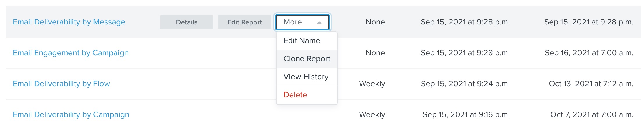The image size is (644, 127).
Task: Click the Sep 15, 2021 9:24 p.m. date
Action: (x=465, y=84)
